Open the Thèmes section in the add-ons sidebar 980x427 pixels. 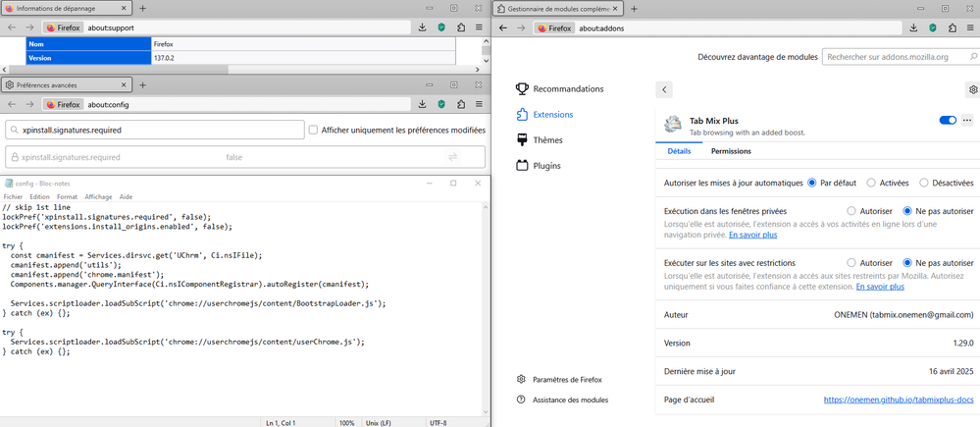point(547,140)
